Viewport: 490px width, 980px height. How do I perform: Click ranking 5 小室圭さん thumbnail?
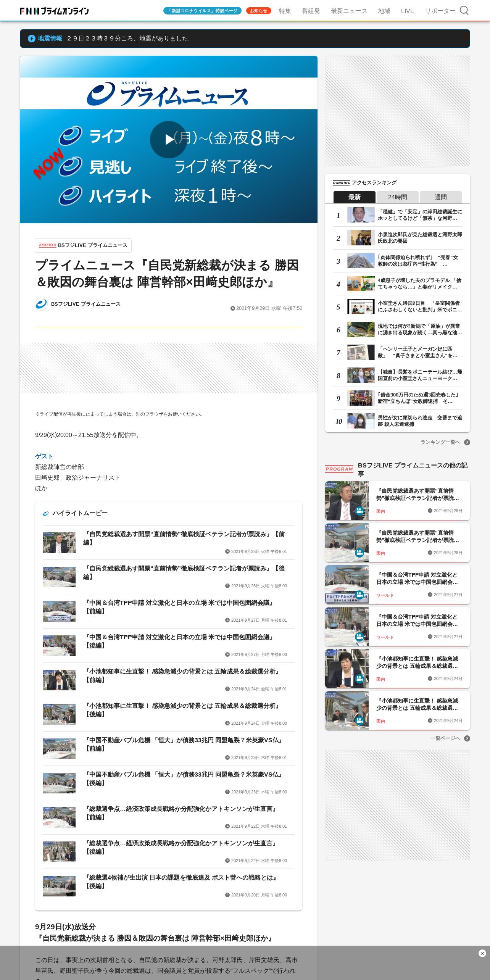coord(361,307)
